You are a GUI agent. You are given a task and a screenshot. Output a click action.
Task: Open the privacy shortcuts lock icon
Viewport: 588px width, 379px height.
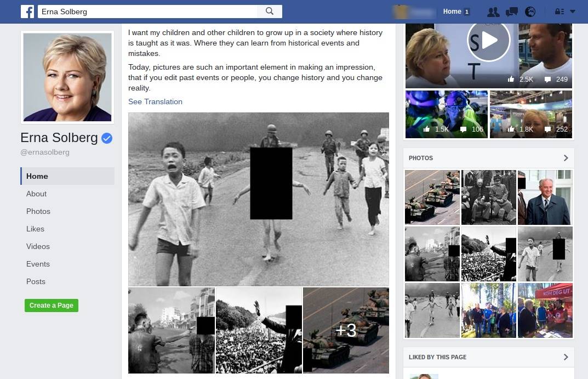tap(559, 12)
